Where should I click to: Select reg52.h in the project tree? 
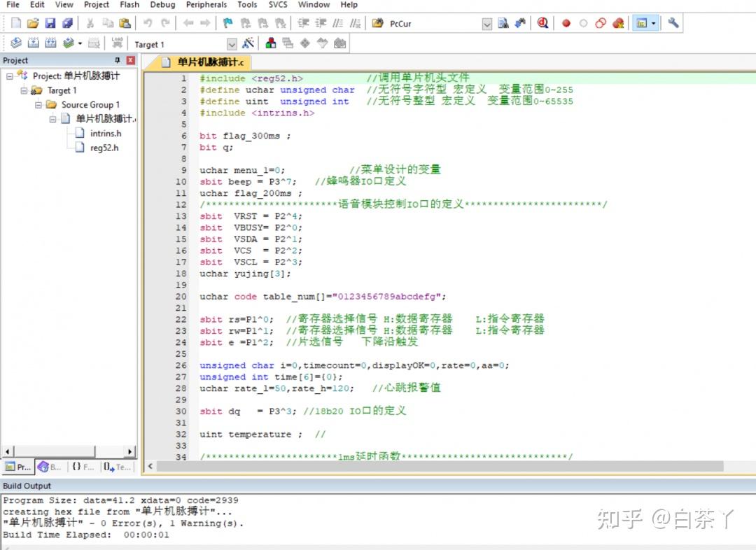pos(104,148)
